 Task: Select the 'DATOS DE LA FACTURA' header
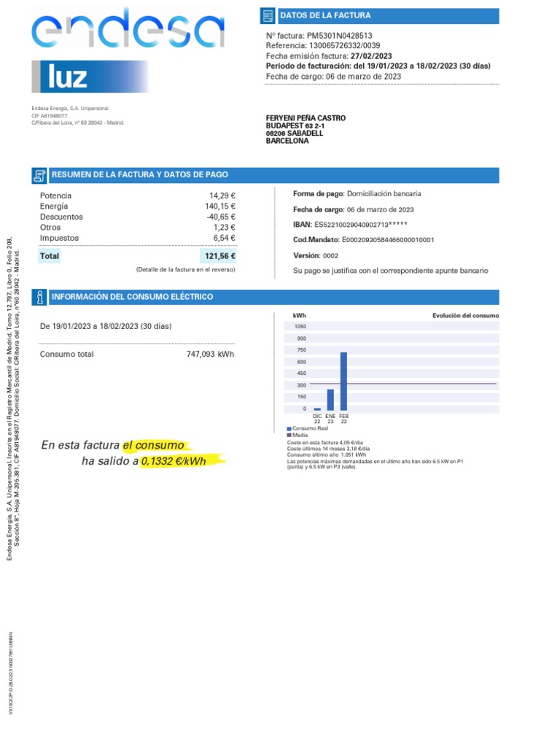325,15
